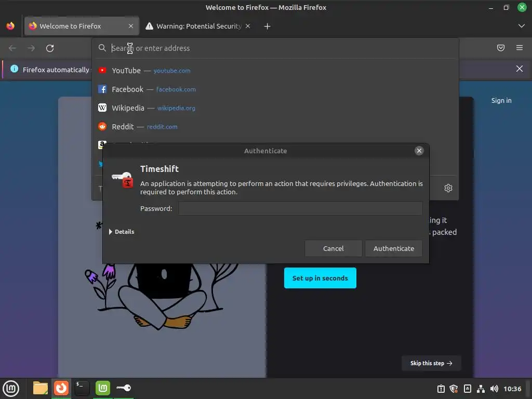Click the Sign in link
This screenshot has height=399, width=532.
pos(501,100)
